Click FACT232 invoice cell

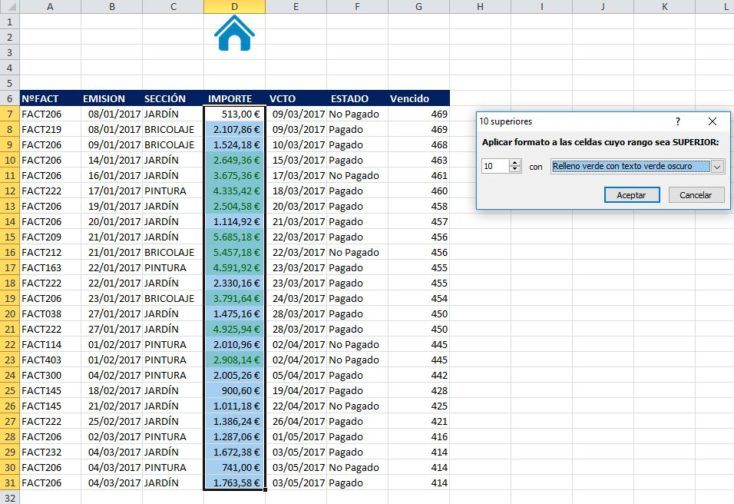[x=50, y=452]
